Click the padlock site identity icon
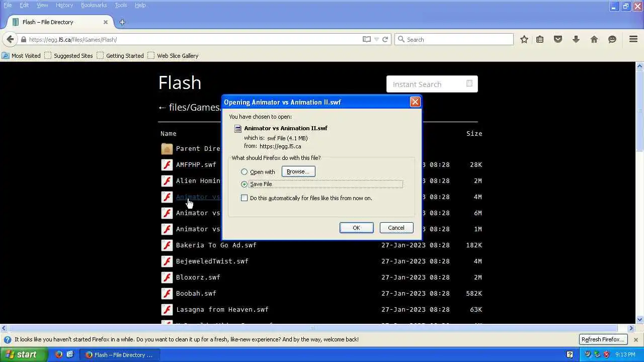 pos(23,39)
